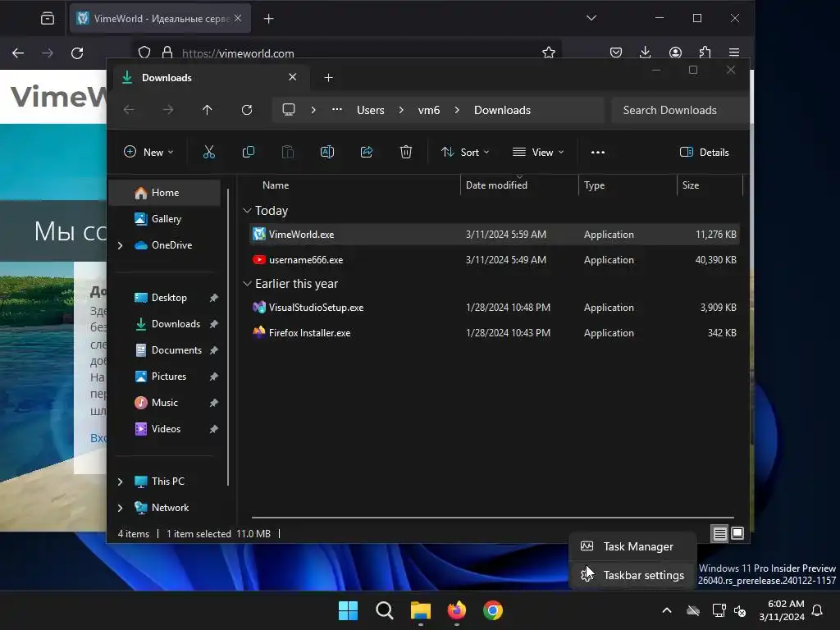Open Firefox extensions puzzle icon

[x=705, y=52]
